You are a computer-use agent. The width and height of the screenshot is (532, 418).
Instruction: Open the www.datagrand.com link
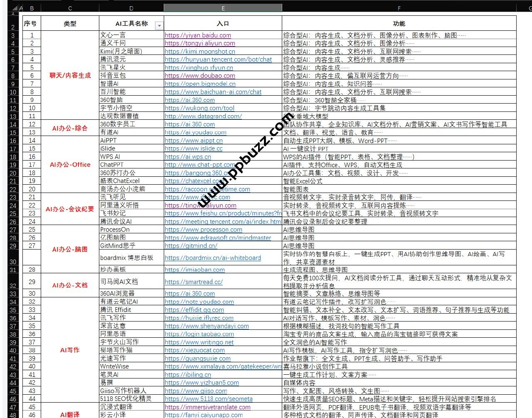[x=203, y=116]
